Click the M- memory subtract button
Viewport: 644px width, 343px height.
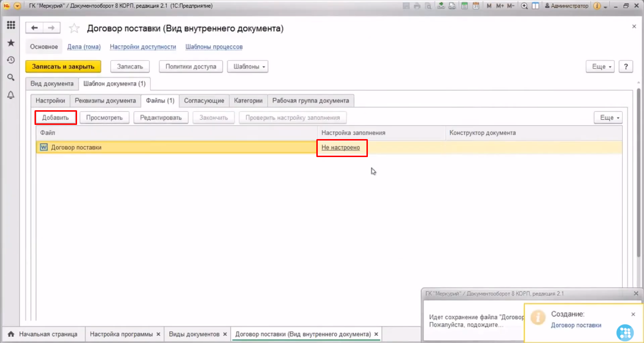511,6
